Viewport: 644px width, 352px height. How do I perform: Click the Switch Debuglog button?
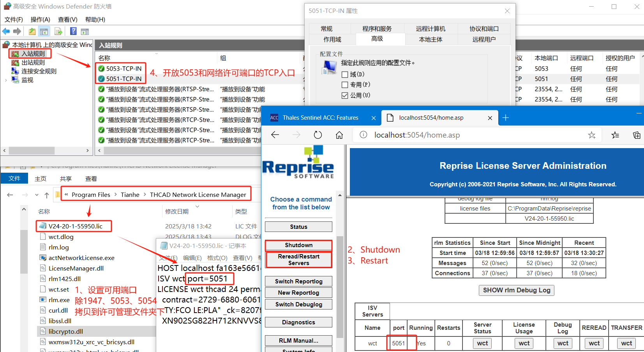[298, 304]
